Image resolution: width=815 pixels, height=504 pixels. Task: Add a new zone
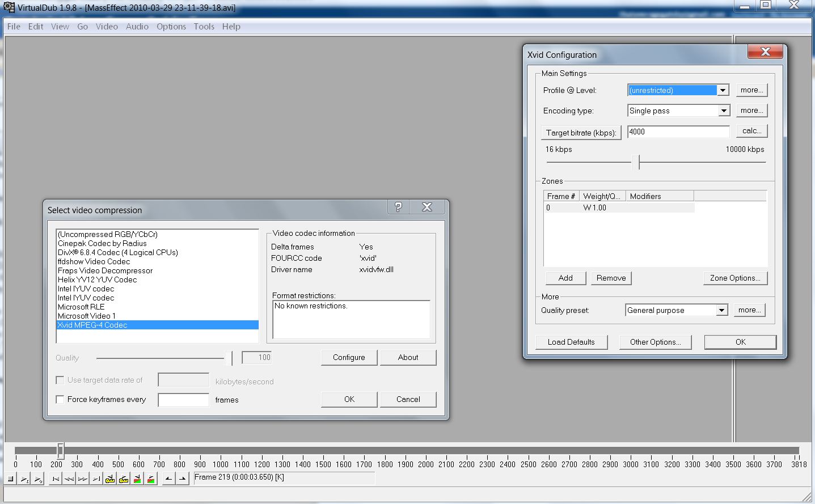565,278
